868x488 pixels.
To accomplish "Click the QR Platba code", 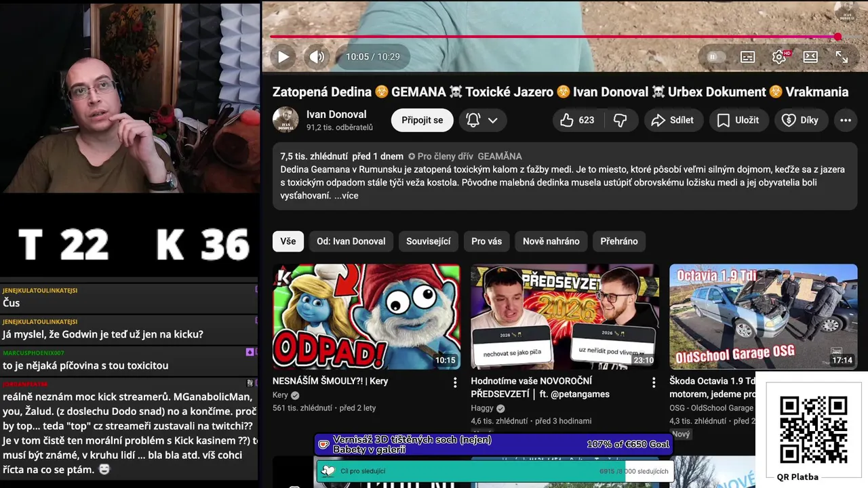I will [812, 430].
